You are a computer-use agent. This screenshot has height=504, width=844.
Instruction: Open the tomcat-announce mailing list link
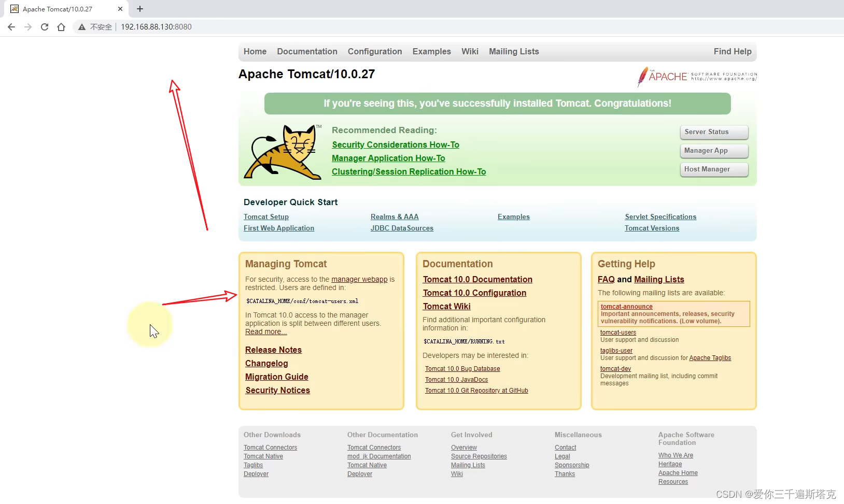(626, 307)
